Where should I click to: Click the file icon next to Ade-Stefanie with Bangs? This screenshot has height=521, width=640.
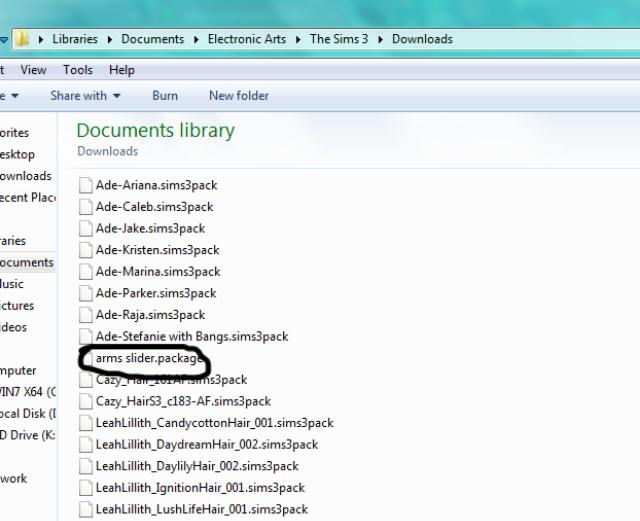pos(86,336)
